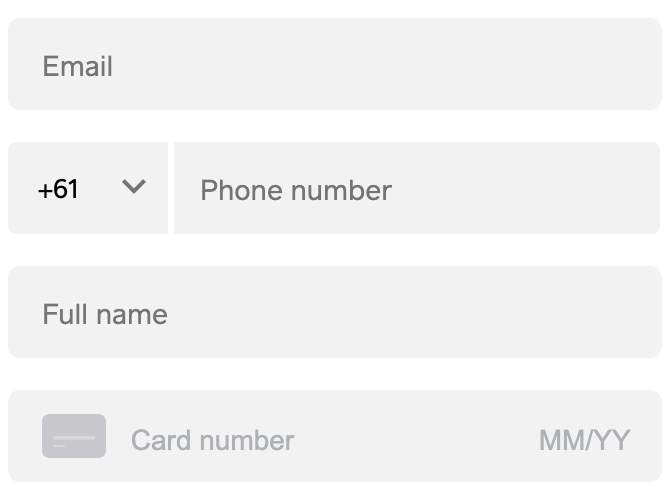Click the Phone number placeholder text
Viewport: 672px width, 490px height.
(x=296, y=190)
